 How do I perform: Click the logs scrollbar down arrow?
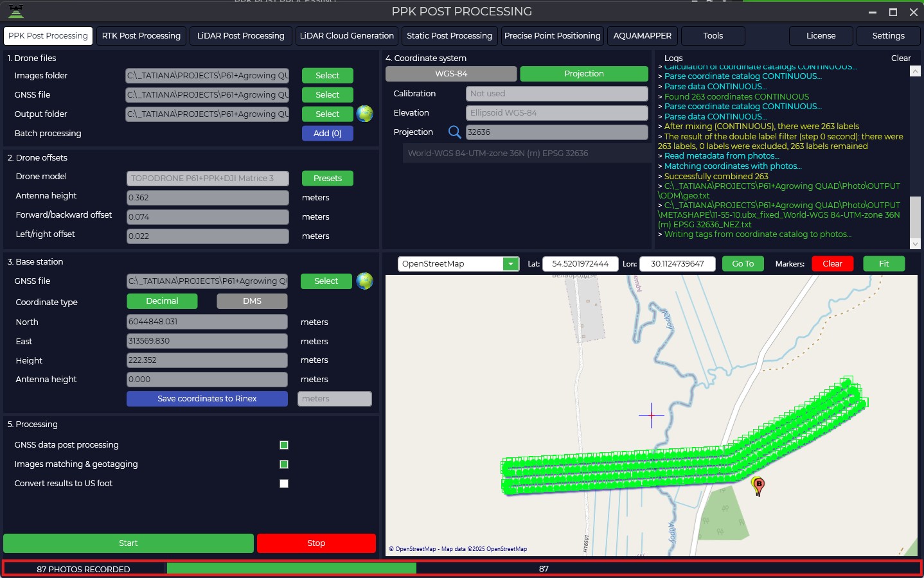tap(915, 243)
